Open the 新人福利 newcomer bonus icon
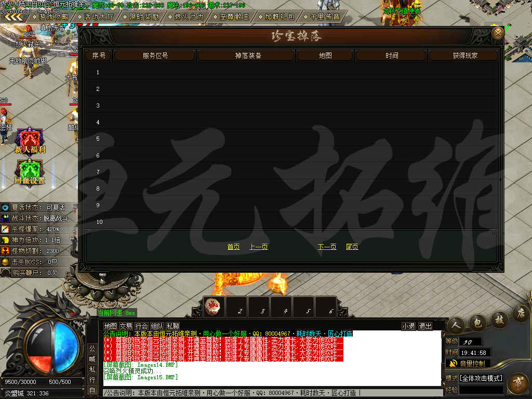 pos(30,140)
